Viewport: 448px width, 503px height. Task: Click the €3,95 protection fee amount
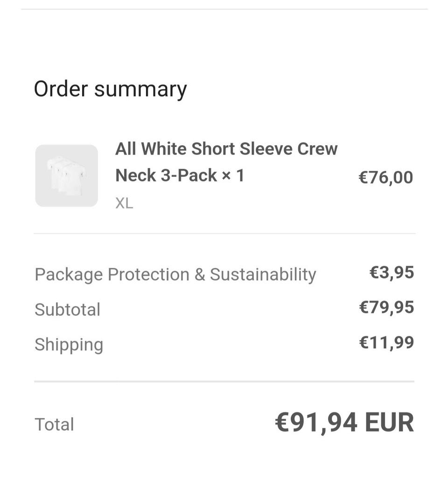[392, 272]
